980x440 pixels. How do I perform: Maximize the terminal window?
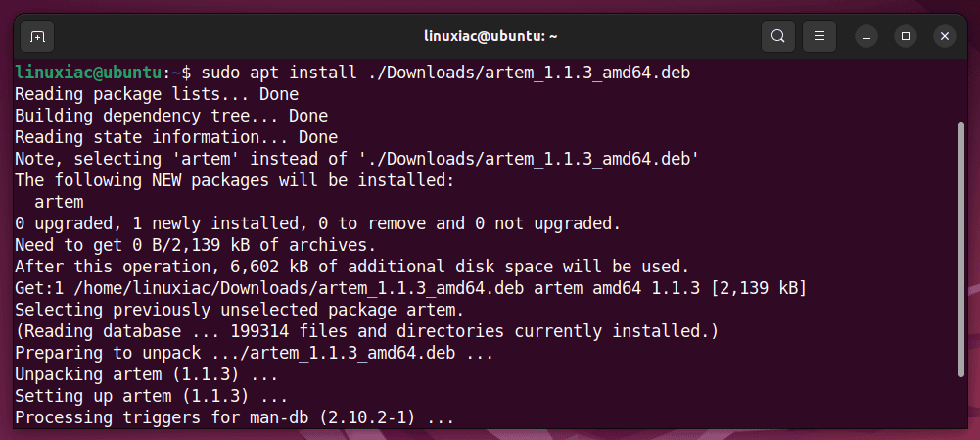[905, 37]
